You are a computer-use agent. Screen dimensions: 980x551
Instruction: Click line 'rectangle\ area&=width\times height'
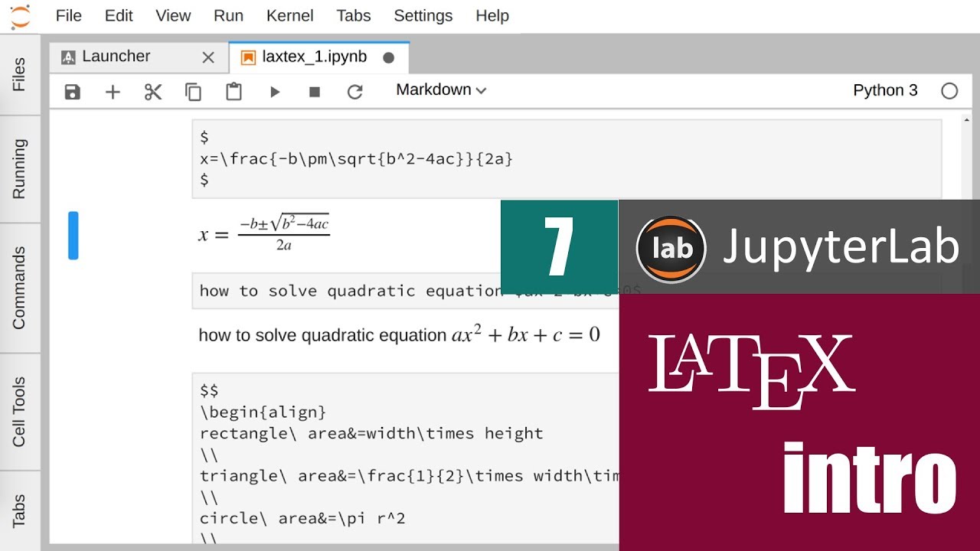click(x=371, y=433)
